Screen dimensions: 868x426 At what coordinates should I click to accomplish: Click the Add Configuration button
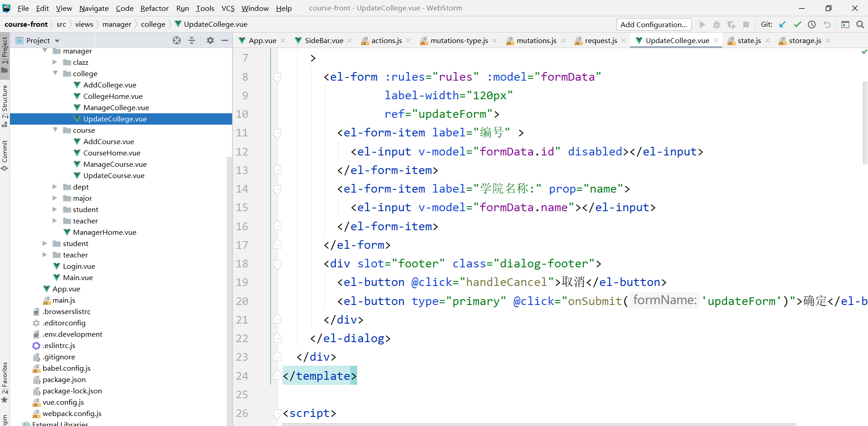(654, 24)
